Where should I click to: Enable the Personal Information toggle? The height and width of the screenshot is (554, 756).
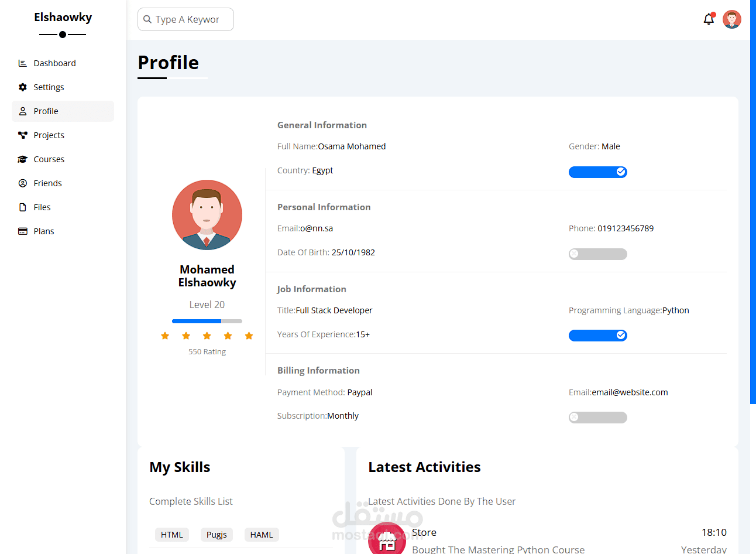(x=597, y=254)
